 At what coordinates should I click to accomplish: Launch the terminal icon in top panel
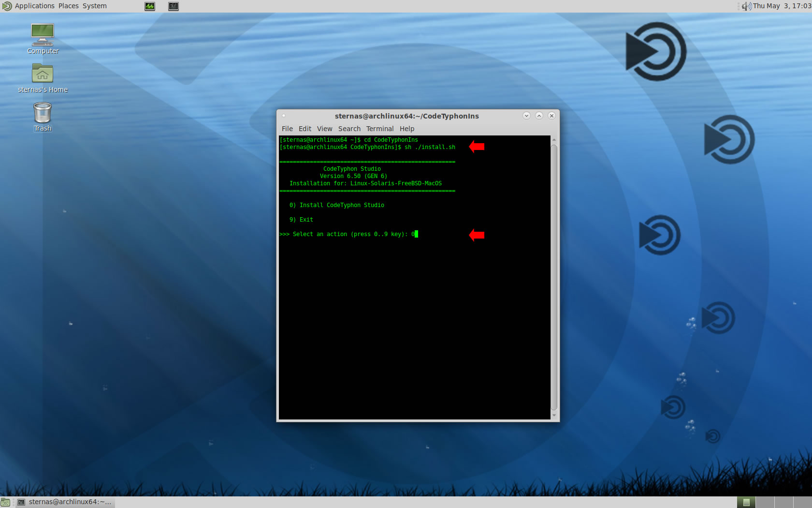coord(174,6)
